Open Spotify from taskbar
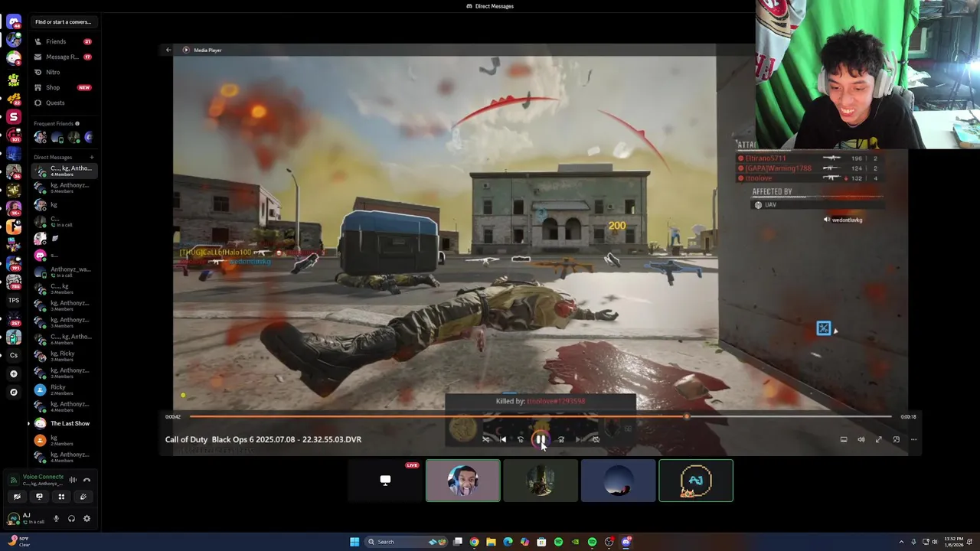The width and height of the screenshot is (980, 551). click(558, 542)
